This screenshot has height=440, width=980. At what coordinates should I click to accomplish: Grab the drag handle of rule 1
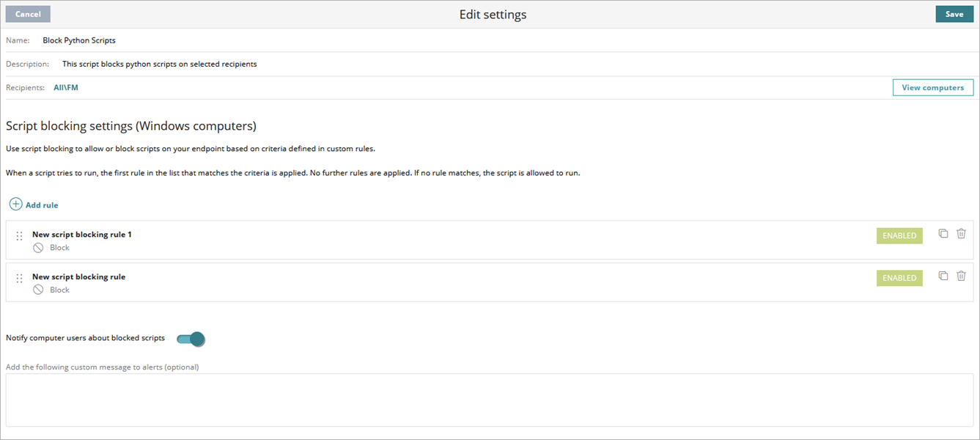pos(19,235)
